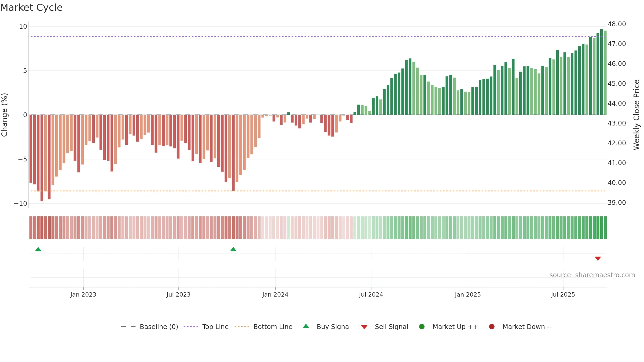Click the purple dotted Top Line sample in legend
This screenshot has height=362, width=644.
click(191, 327)
